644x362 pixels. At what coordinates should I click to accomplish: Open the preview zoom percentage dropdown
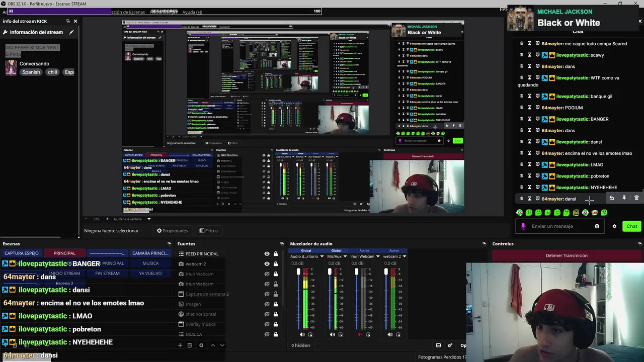pyautogui.click(x=97, y=219)
